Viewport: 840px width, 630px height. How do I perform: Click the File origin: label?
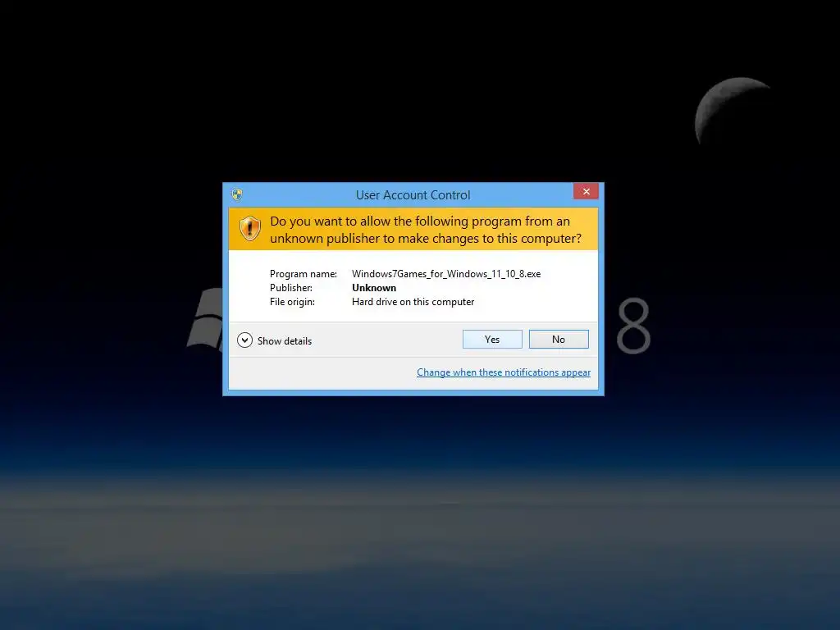click(293, 302)
